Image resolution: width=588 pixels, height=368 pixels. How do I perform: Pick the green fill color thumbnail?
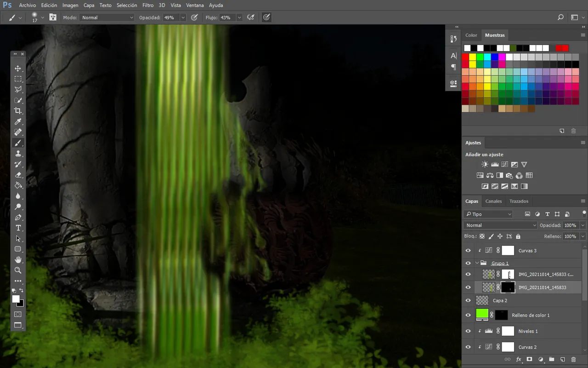point(482,315)
